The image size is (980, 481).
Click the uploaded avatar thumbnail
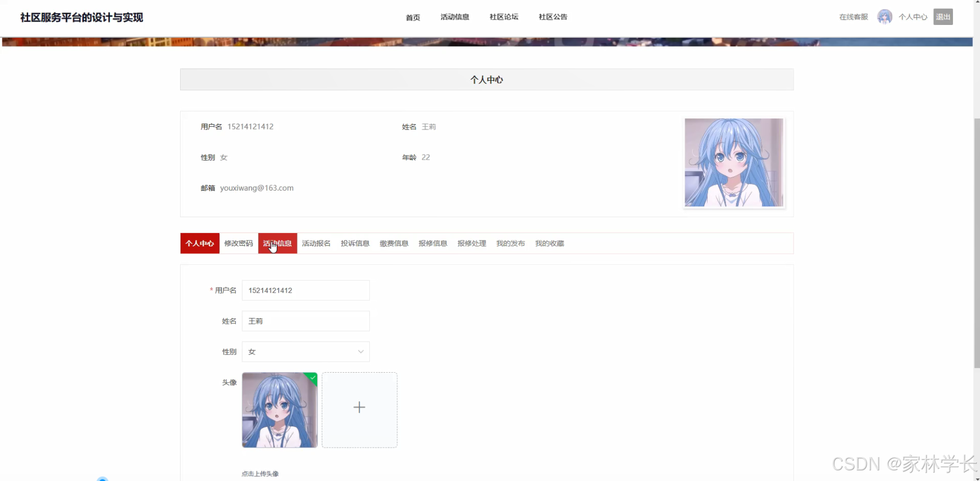tap(279, 410)
